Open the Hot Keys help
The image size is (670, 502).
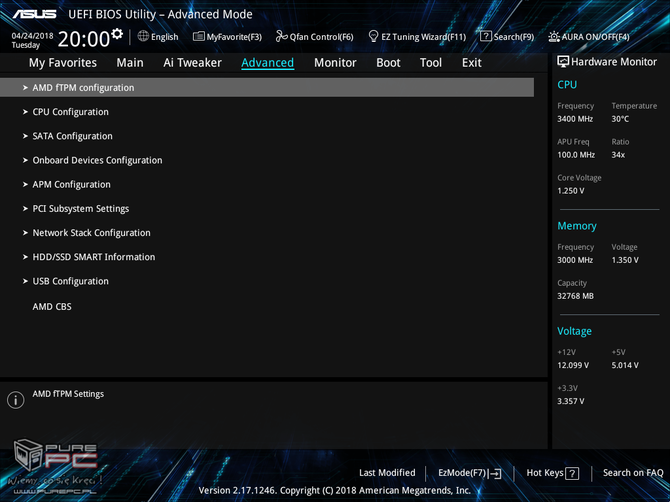[545, 473]
